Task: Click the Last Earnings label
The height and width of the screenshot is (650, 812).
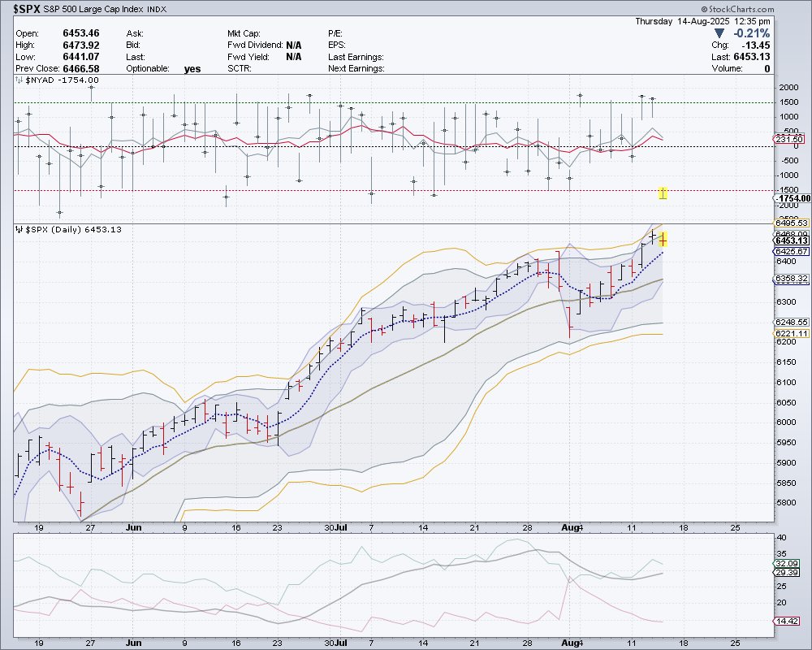Action: point(356,57)
